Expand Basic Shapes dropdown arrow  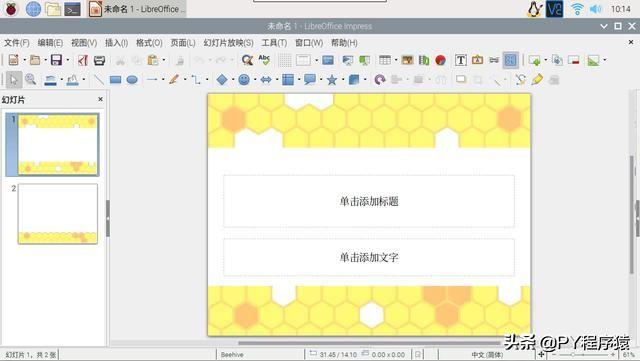233,80
